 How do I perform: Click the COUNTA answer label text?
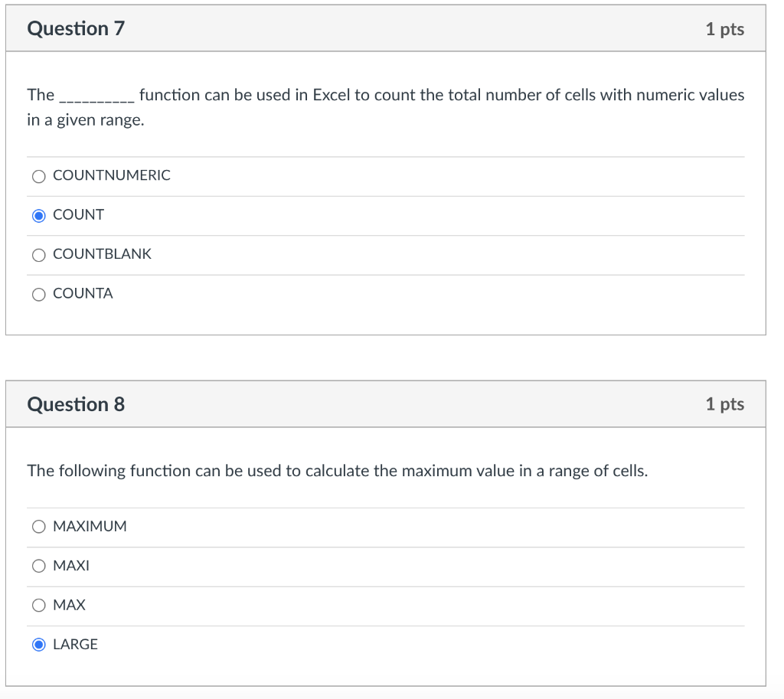pos(83,293)
